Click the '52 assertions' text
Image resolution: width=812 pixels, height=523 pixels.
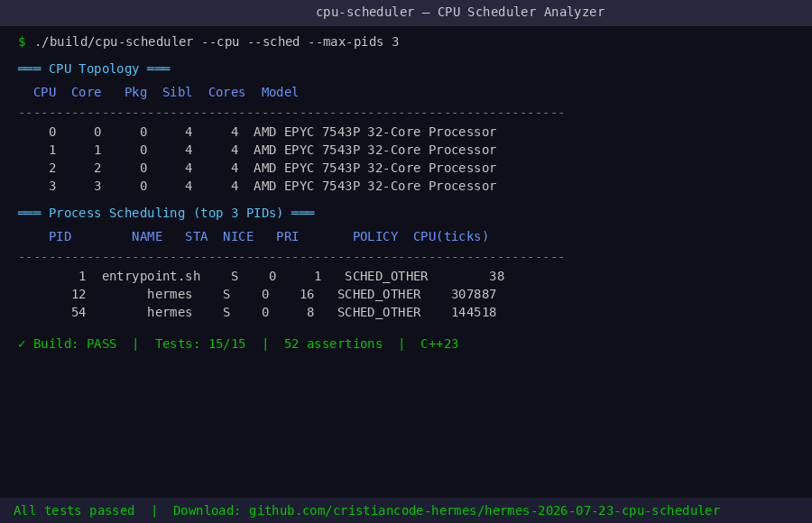pos(334,344)
